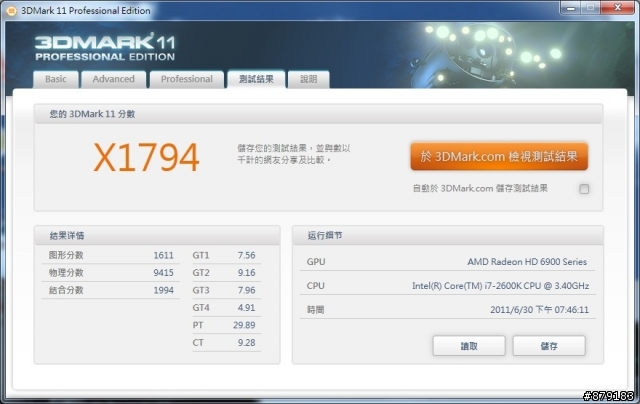This screenshot has width=640, height=404.
Task: Click the 儲存 save button
Action: click(549, 346)
